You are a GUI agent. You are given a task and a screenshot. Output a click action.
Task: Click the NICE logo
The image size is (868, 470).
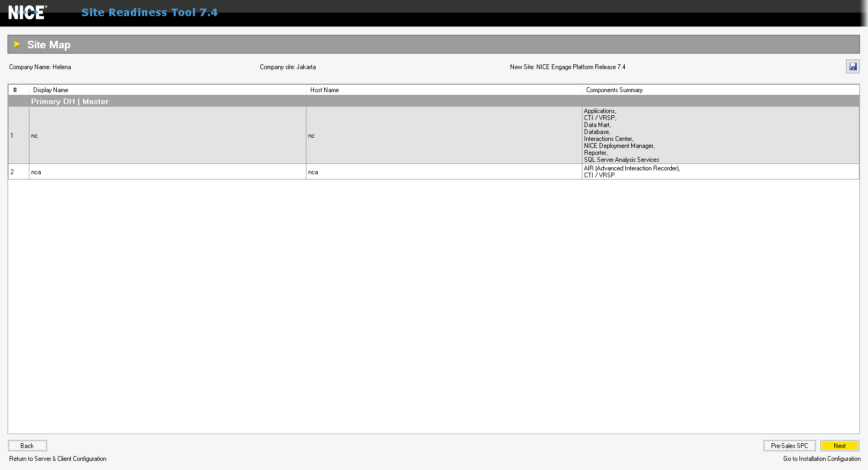pos(27,12)
